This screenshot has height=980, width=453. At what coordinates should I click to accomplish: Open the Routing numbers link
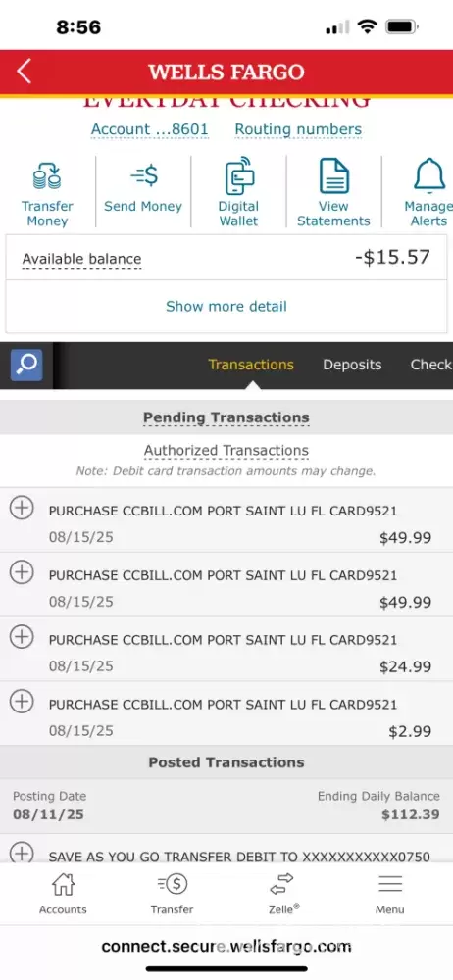pos(298,129)
